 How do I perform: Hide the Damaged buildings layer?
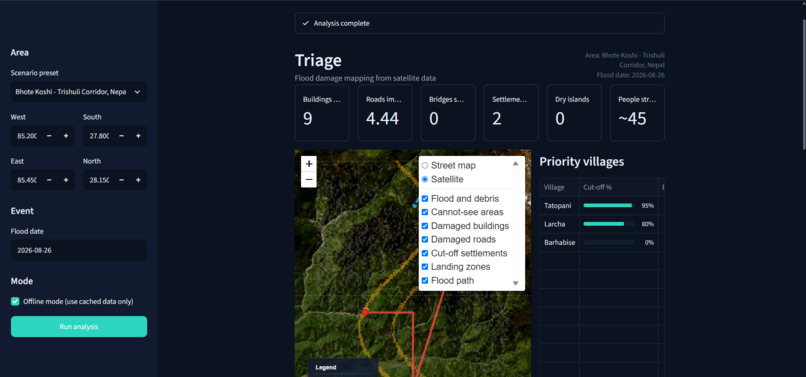(425, 226)
